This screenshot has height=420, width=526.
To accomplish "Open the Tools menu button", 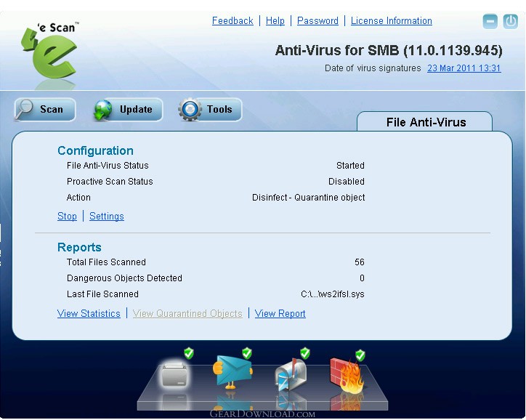I will [x=210, y=110].
